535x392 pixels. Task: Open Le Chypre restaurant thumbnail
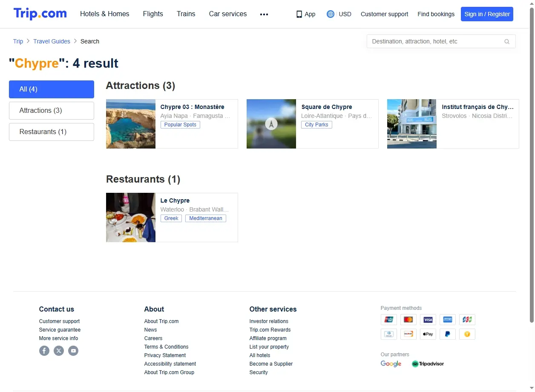[x=131, y=217]
